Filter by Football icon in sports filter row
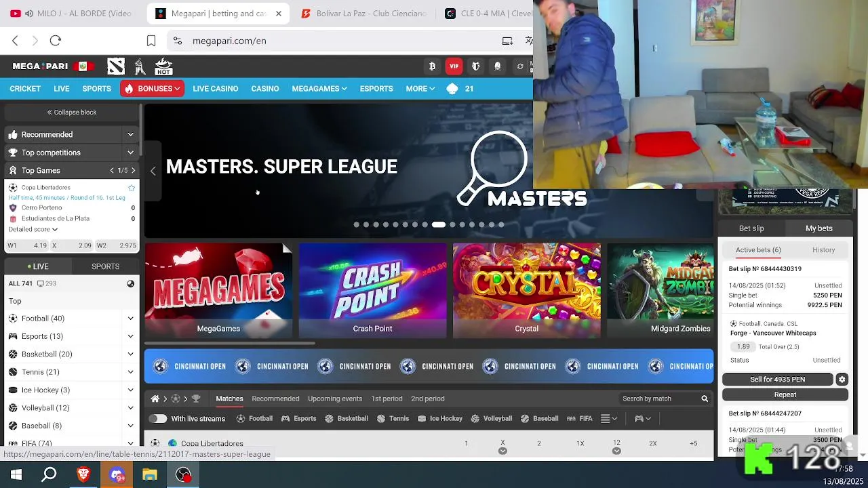 coord(254,419)
